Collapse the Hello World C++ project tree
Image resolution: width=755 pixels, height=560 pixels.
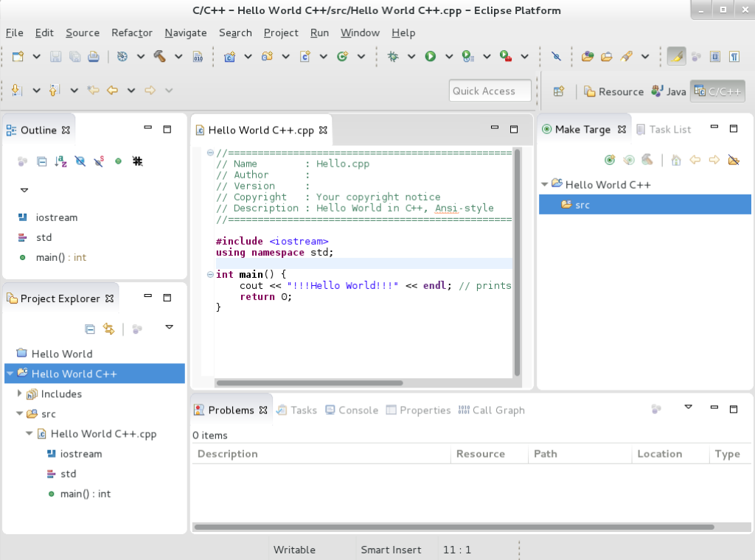click(10, 374)
